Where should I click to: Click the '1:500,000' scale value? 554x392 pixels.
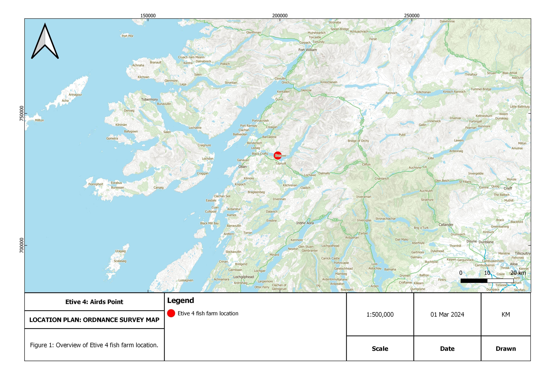click(x=380, y=314)
